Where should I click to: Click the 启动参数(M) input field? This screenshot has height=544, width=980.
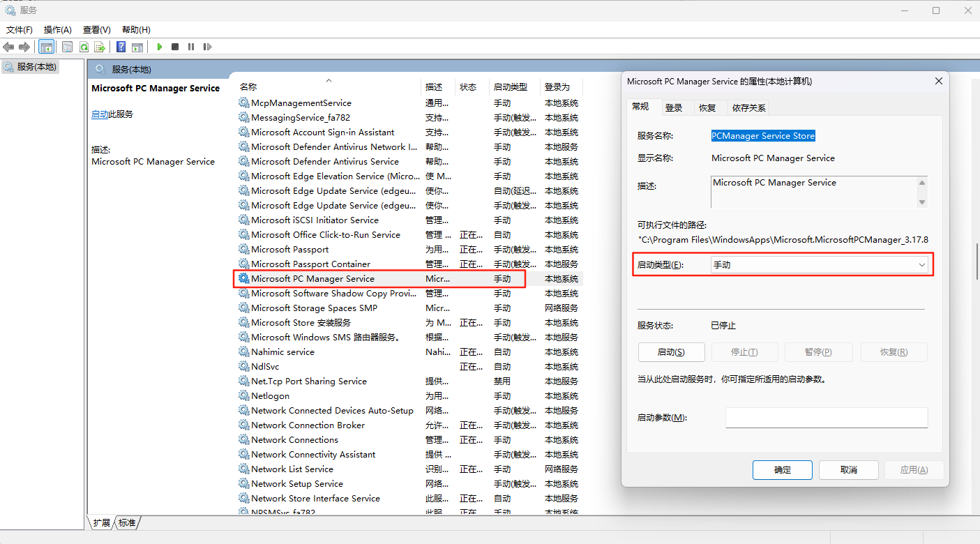[x=827, y=417]
